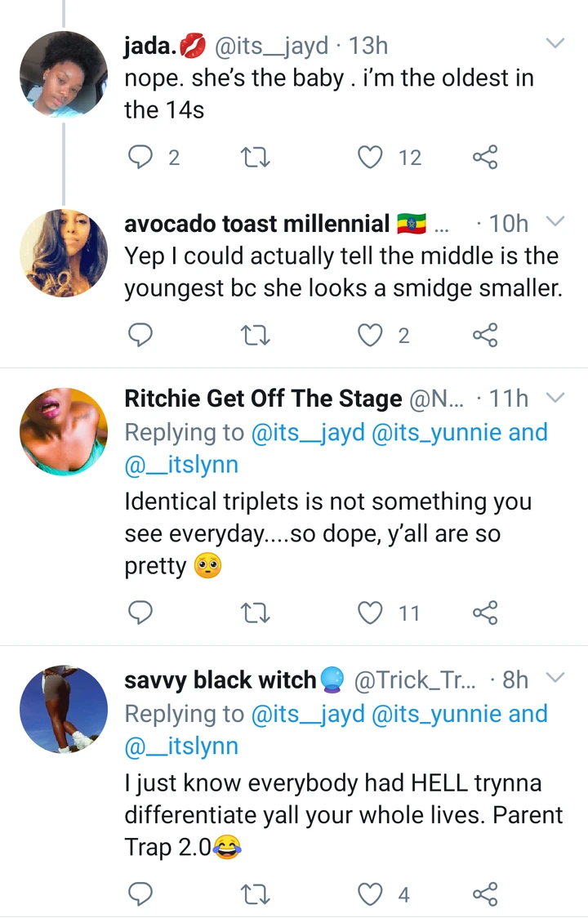Like jada's tweet with 12 likes
Image resolution: width=588 pixels, height=918 pixels.
[x=372, y=157]
